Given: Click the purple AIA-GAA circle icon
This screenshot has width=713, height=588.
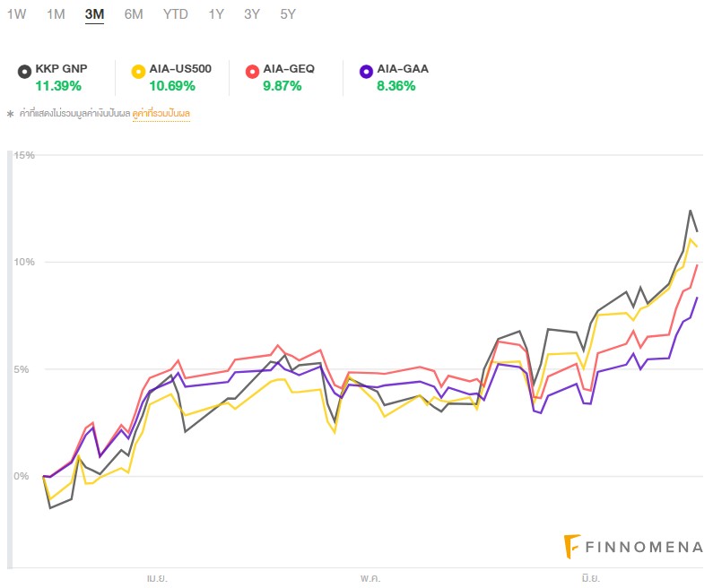Looking at the screenshot, I should (x=365, y=71).
